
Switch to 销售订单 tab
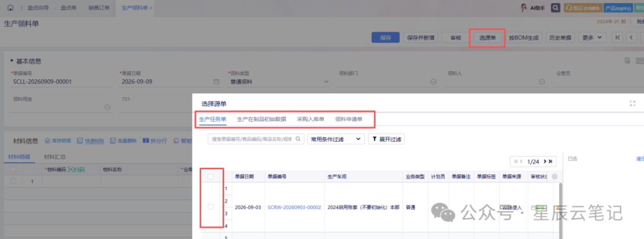coord(99,8)
